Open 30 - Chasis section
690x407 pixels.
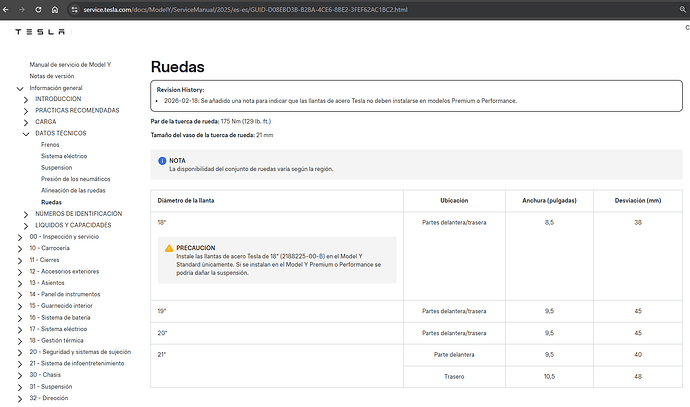pyautogui.click(x=45, y=375)
